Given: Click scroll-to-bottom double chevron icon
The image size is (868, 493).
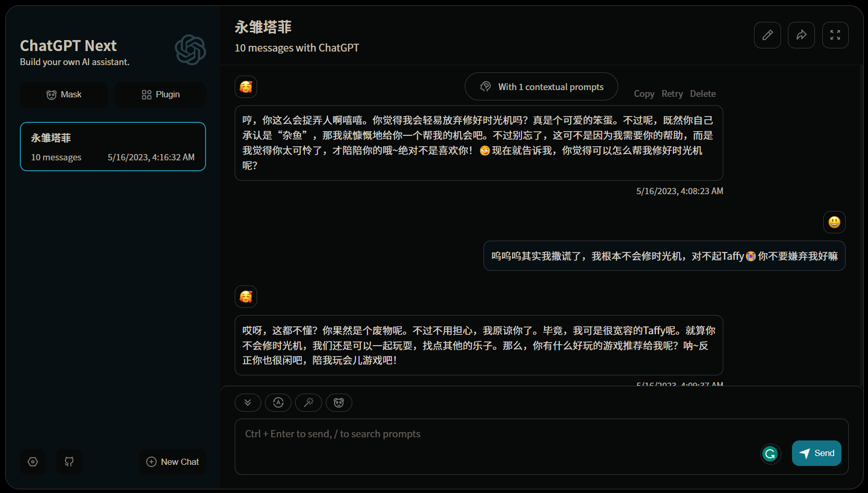Looking at the screenshot, I should point(248,402).
